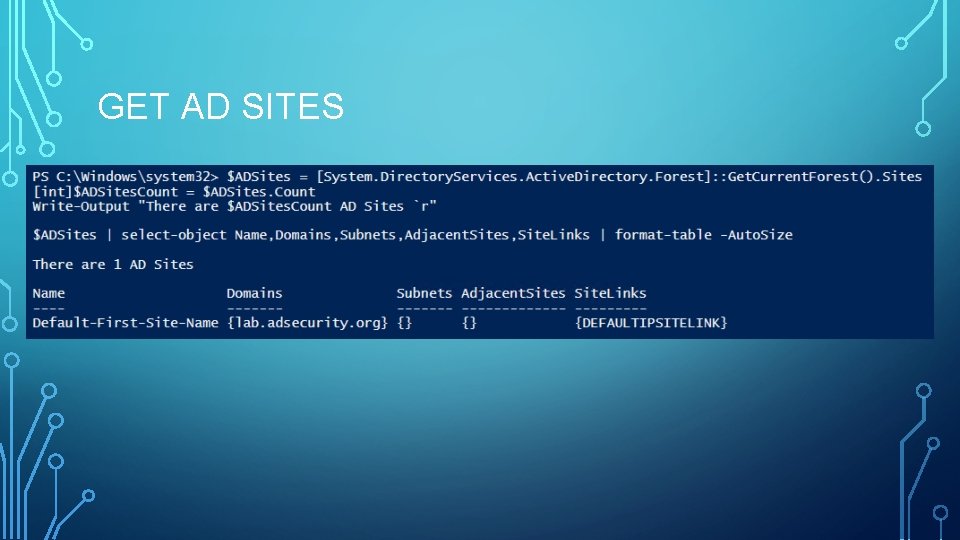Click the '$ADSites = [System.DirectoryServices...' command line
Screen dimensions: 960x540
(574, 177)
